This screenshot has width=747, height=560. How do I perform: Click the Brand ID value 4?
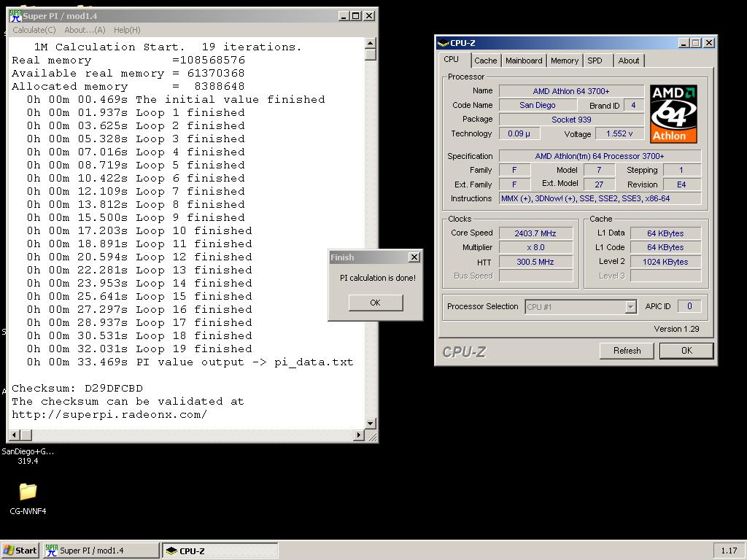tap(633, 105)
